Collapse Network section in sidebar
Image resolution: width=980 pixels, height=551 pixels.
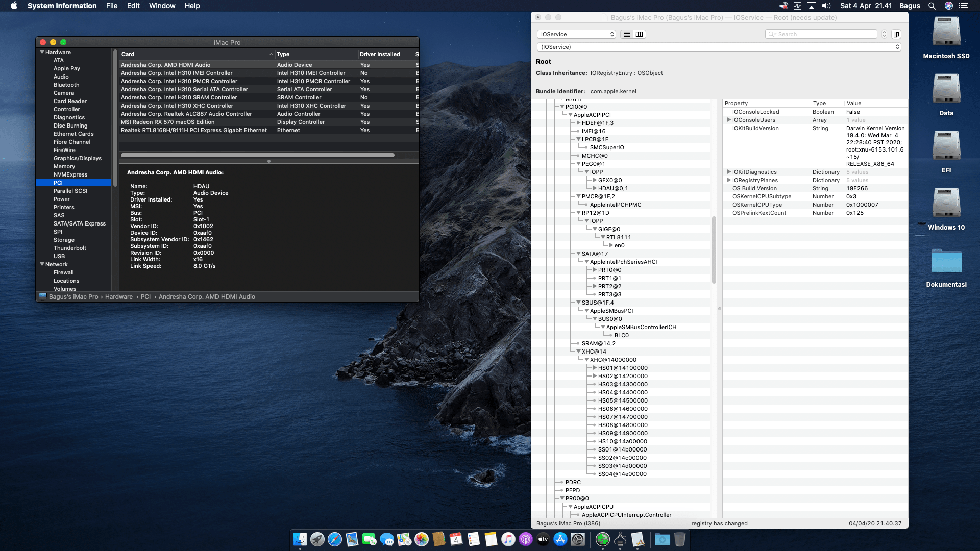[x=42, y=264]
